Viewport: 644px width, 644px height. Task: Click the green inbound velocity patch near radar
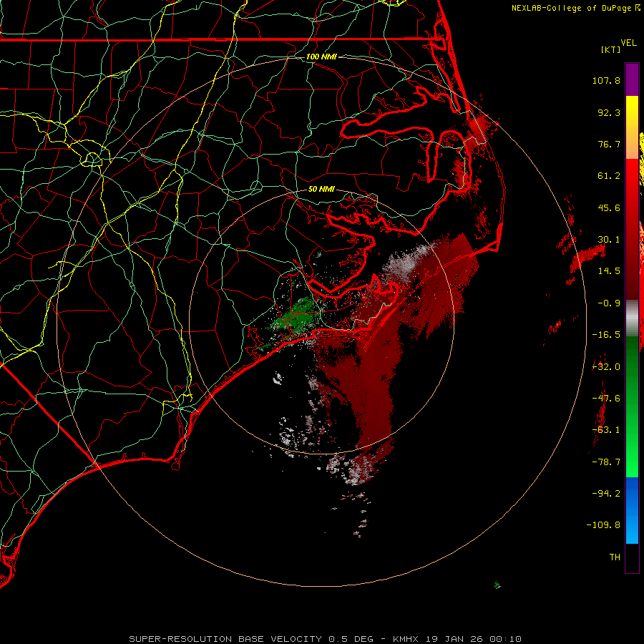coord(298,316)
